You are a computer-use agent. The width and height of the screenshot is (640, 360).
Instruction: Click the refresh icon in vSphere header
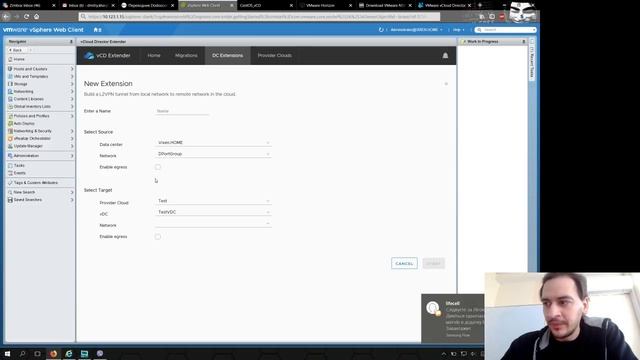[x=381, y=30]
